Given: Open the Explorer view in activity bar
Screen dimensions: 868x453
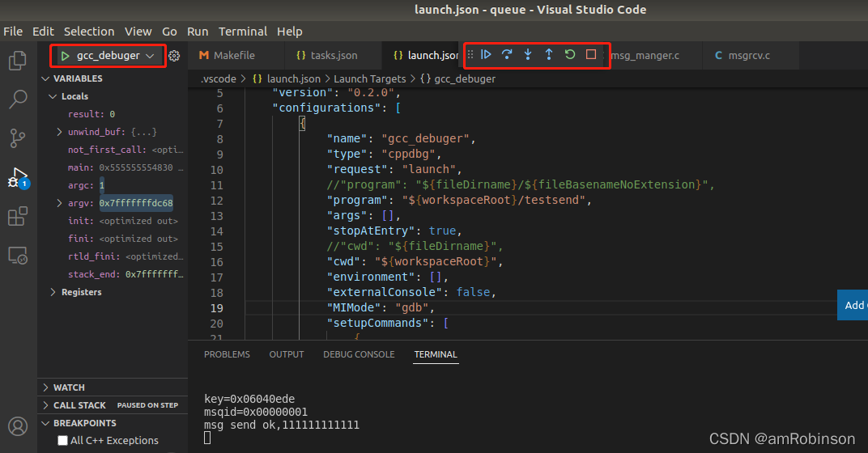Looking at the screenshot, I should pos(18,61).
